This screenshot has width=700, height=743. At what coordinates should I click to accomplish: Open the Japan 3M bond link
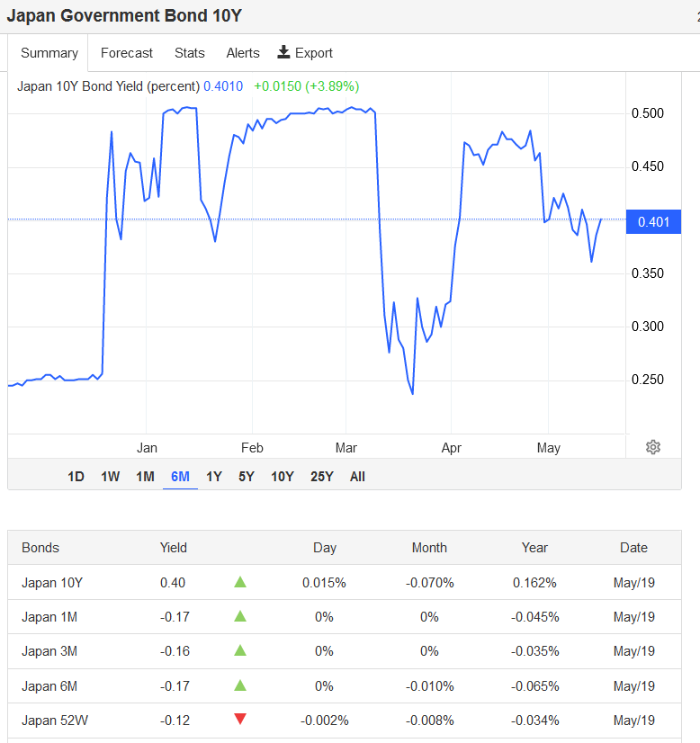(x=49, y=651)
